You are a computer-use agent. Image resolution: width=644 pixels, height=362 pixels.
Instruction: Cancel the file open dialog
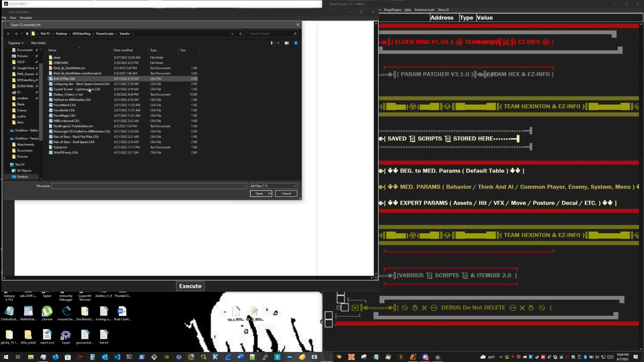point(286,193)
